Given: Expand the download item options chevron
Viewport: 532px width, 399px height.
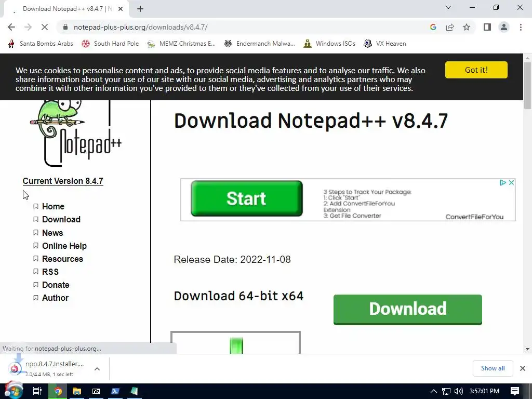Looking at the screenshot, I should (97, 369).
